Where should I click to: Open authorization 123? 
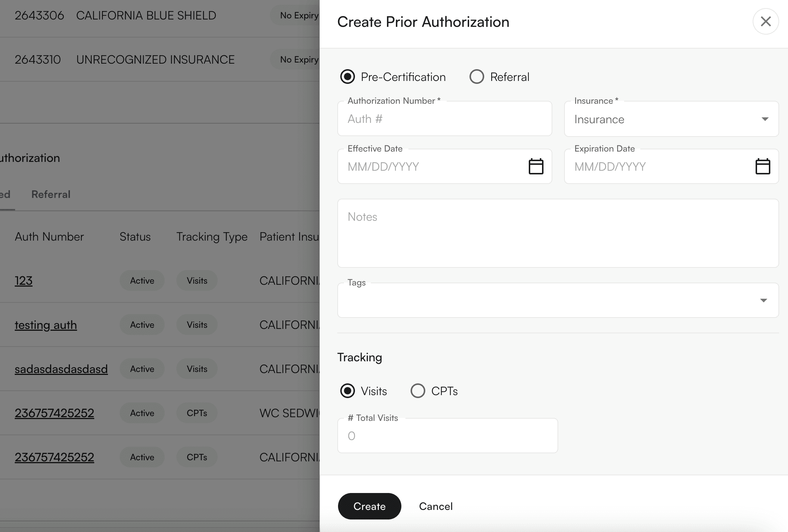[x=24, y=280]
